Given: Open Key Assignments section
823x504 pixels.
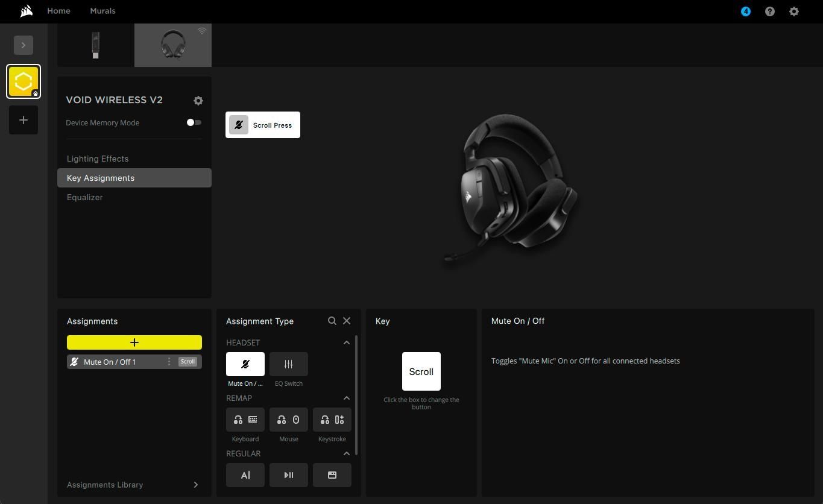Looking at the screenshot, I should (134, 178).
